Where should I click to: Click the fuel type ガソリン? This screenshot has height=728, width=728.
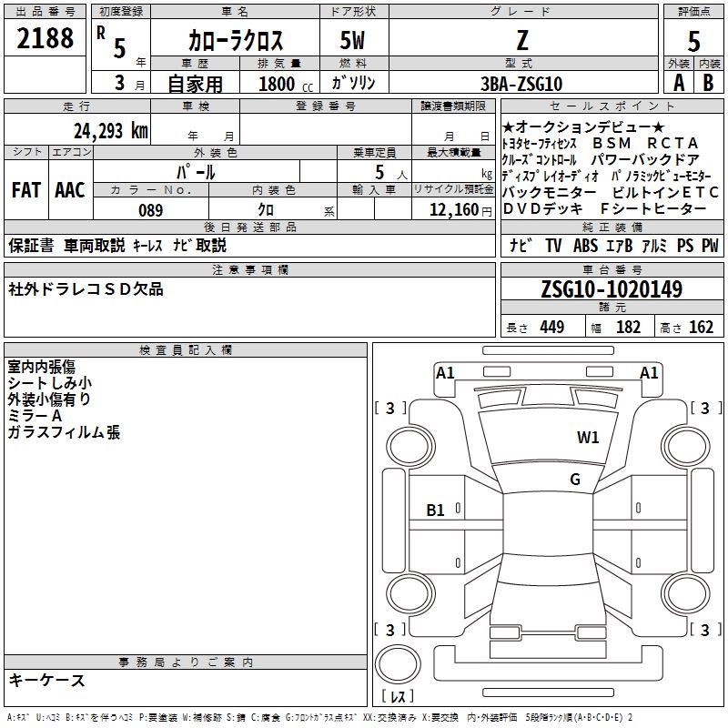pos(353,83)
